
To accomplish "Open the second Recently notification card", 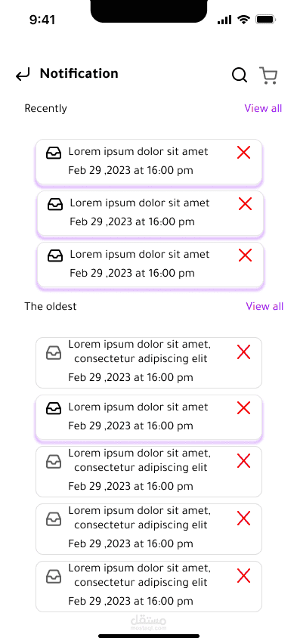I will [x=150, y=213].
